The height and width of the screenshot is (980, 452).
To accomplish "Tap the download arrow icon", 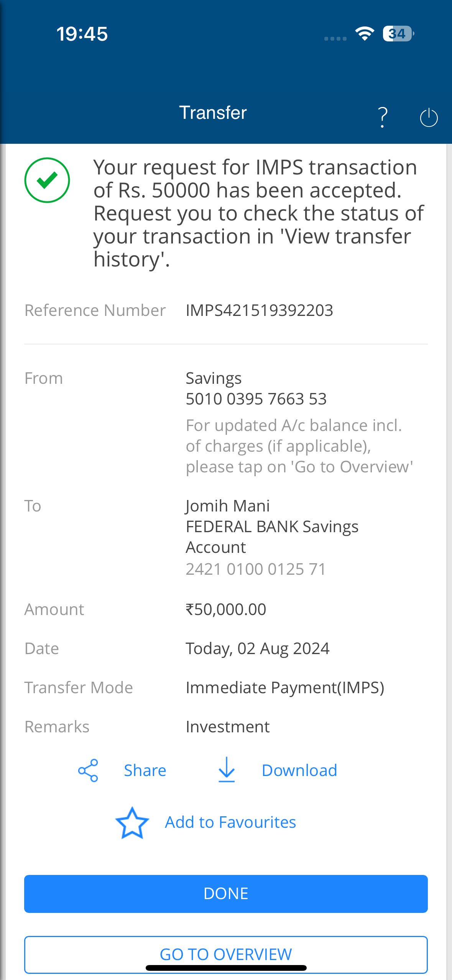I will click(x=227, y=770).
